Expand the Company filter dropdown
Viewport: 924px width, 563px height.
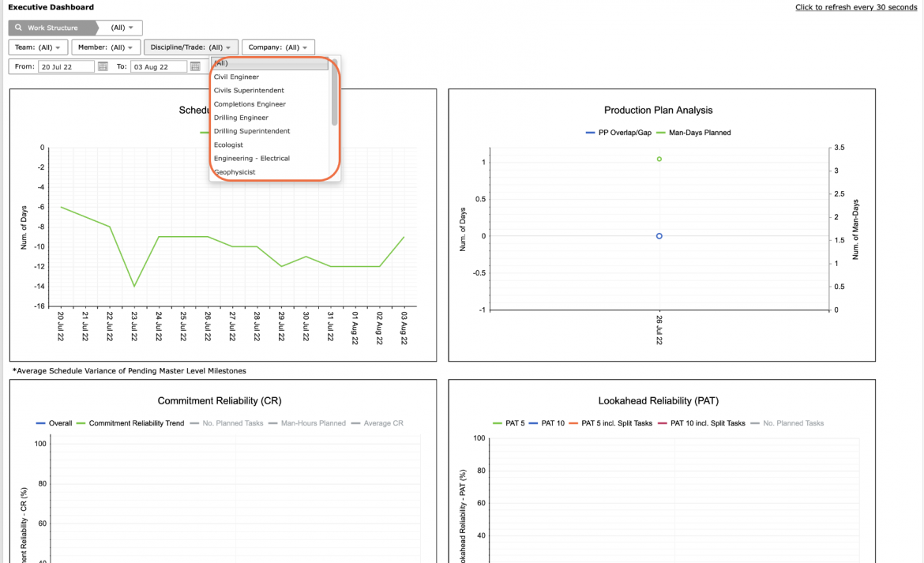point(278,47)
